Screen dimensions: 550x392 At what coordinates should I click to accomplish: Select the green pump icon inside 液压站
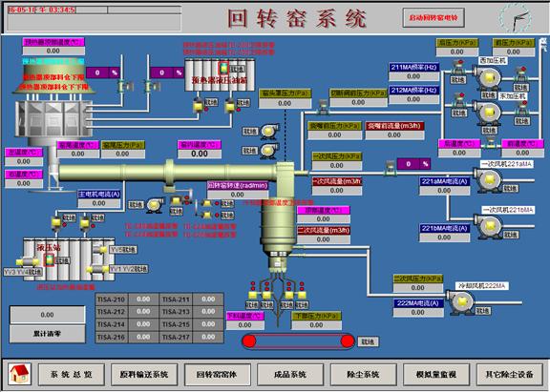coord(49,260)
